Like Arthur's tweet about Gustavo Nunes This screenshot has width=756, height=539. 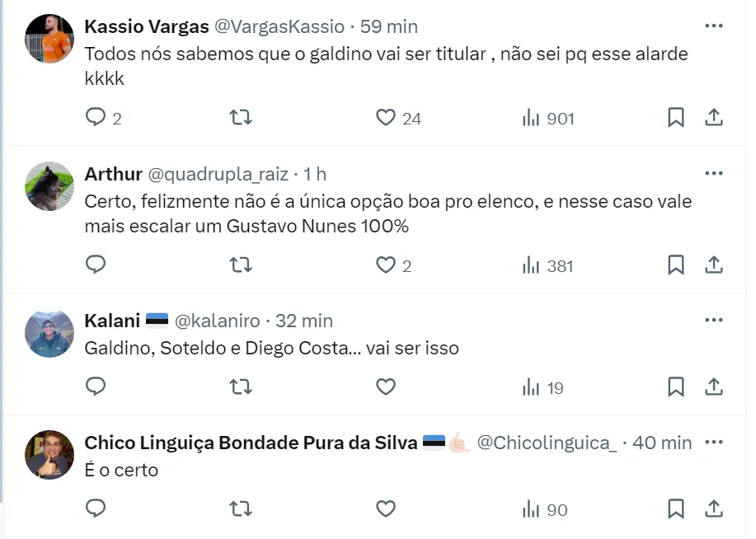tap(386, 265)
